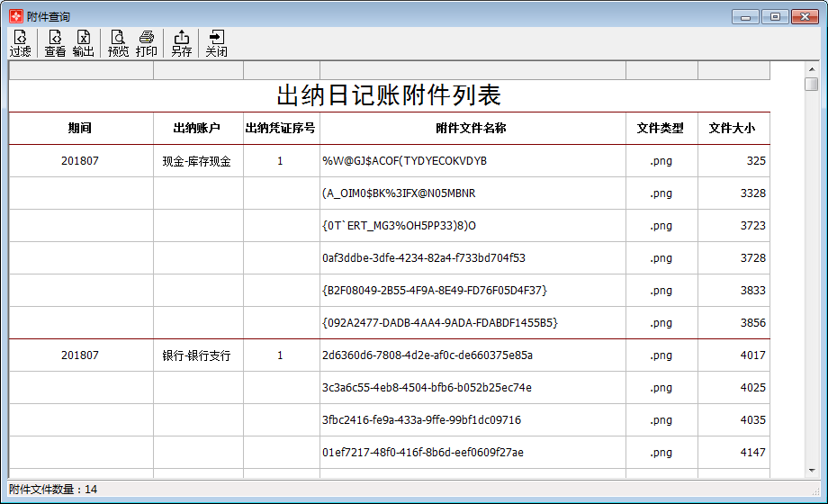Maximize the 附件查询 window
The image size is (828, 504).
click(x=775, y=16)
